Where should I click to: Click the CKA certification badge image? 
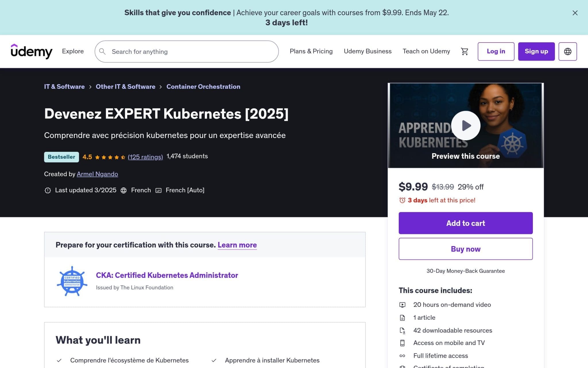(x=72, y=281)
